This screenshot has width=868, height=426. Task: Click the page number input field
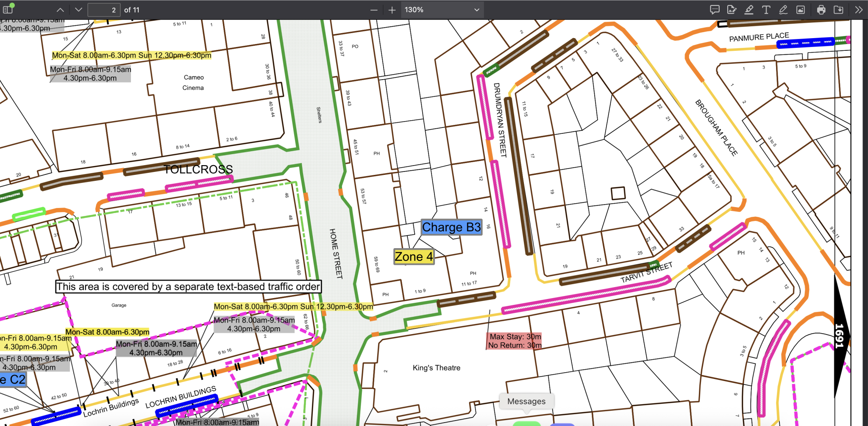104,10
